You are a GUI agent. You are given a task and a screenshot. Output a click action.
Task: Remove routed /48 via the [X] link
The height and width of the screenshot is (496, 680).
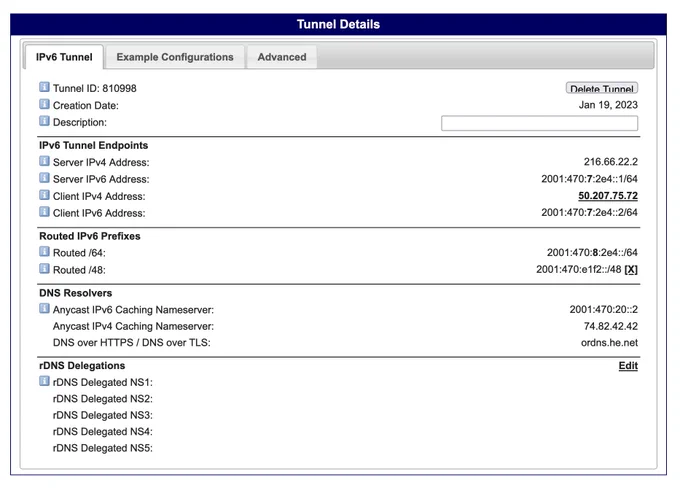[x=631, y=270]
